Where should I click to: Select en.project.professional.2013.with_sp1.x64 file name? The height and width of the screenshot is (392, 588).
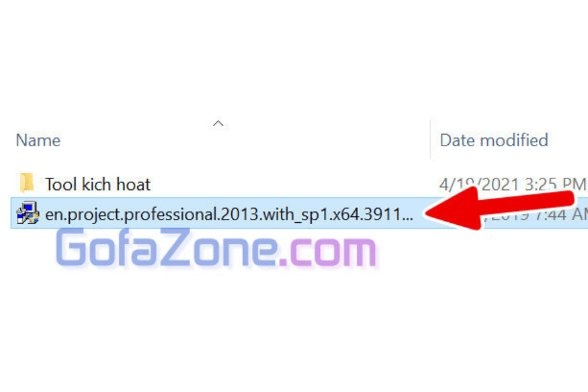coord(229,214)
